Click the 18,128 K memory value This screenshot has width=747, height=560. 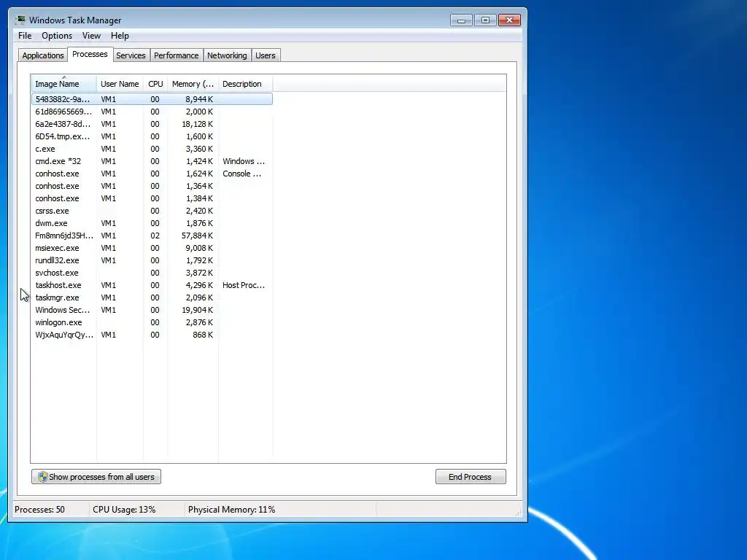(x=197, y=124)
